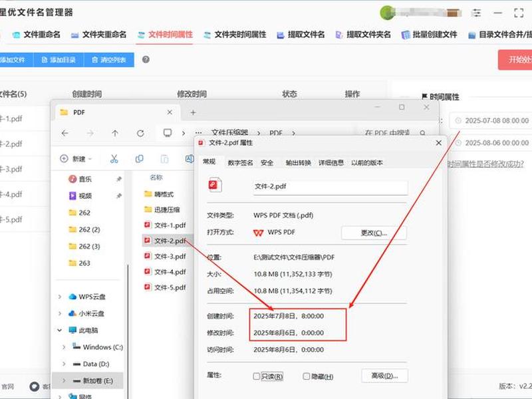
Task: Click the This PC monitor icon in address bar
Action: [168, 132]
